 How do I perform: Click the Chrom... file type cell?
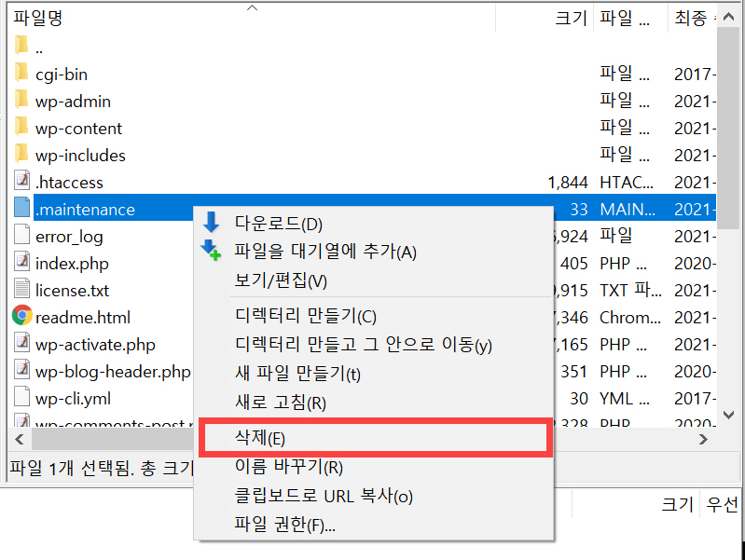(630, 318)
